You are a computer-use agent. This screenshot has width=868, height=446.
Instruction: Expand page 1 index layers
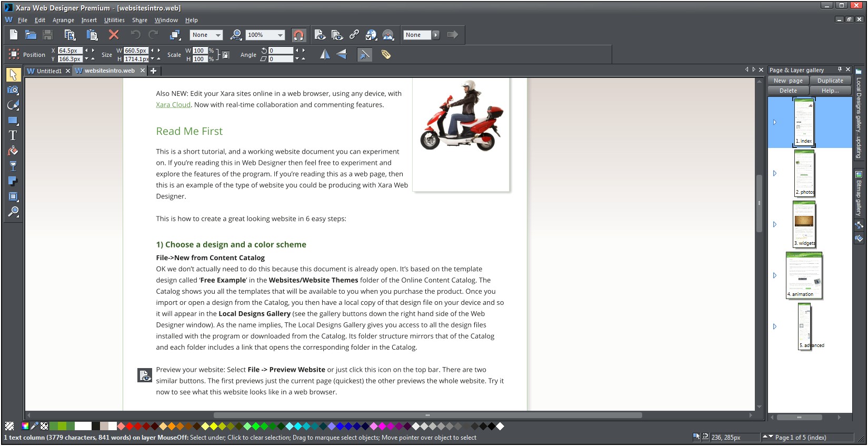(x=775, y=122)
